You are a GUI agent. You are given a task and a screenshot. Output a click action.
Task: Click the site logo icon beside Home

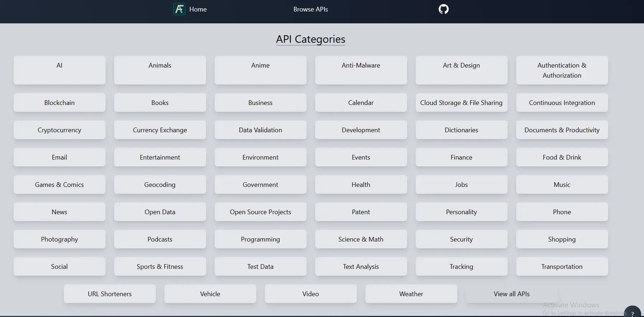tap(179, 9)
